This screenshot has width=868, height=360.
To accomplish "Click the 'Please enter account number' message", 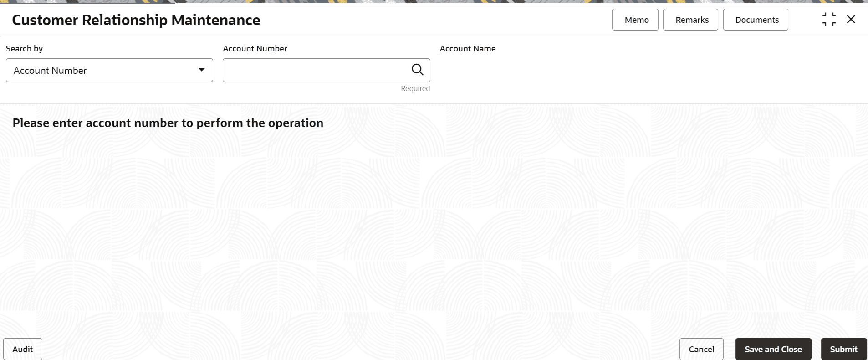I will 168,123.
